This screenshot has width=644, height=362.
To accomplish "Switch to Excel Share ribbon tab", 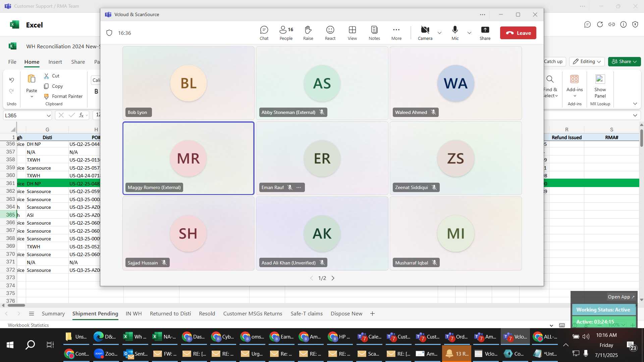I will click(78, 62).
